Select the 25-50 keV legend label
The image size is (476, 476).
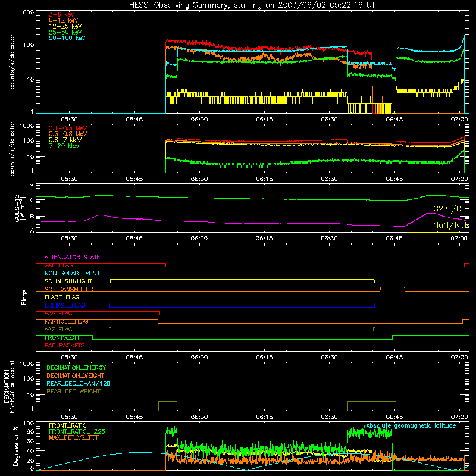(65, 32)
